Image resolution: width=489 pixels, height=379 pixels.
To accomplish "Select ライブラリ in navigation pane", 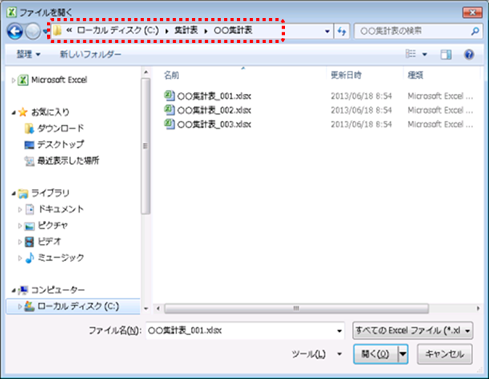I will (50, 193).
